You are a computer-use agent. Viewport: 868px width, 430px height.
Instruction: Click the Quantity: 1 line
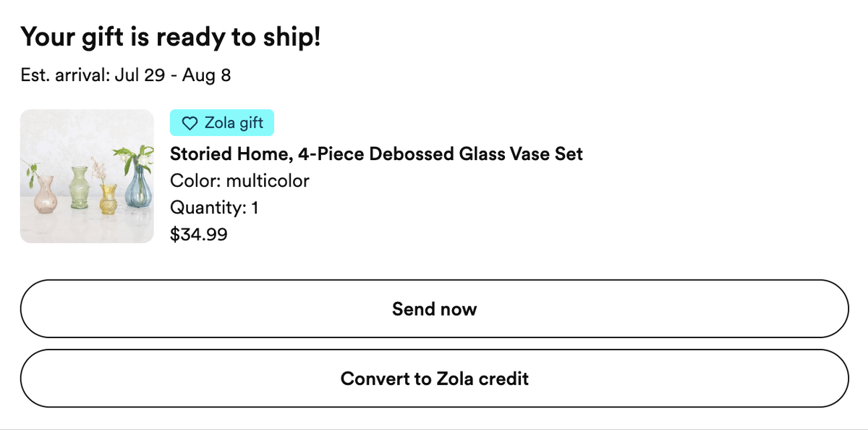point(214,208)
